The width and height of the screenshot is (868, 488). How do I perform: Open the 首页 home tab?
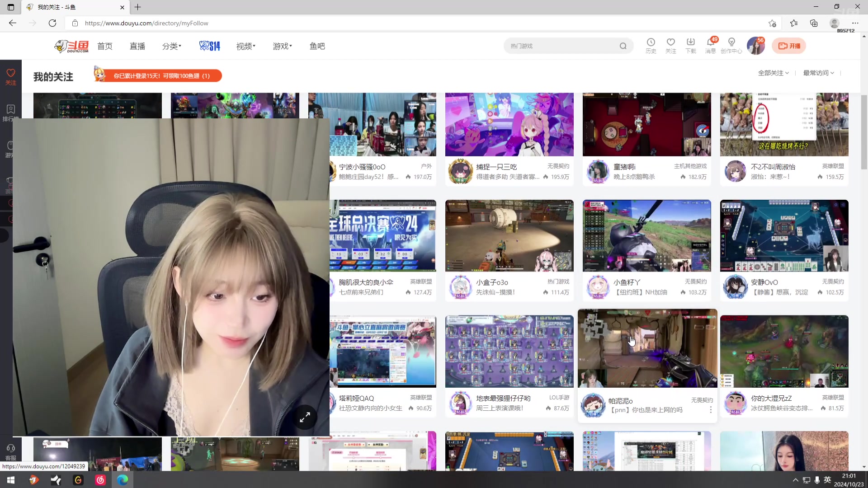pos(105,46)
